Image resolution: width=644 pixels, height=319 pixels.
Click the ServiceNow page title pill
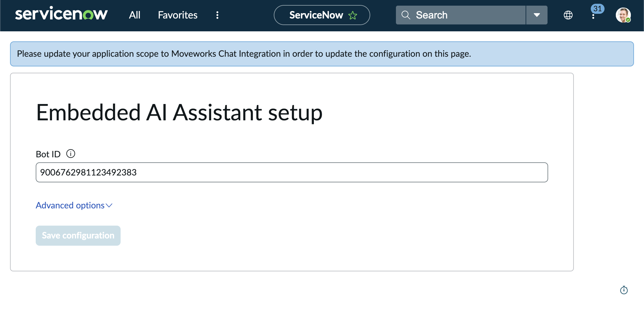[322, 15]
